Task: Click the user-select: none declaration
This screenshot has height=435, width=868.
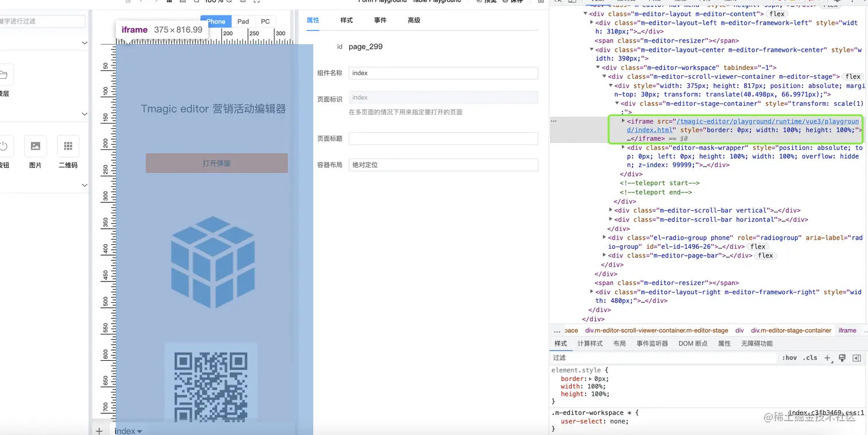Action: [x=595, y=421]
